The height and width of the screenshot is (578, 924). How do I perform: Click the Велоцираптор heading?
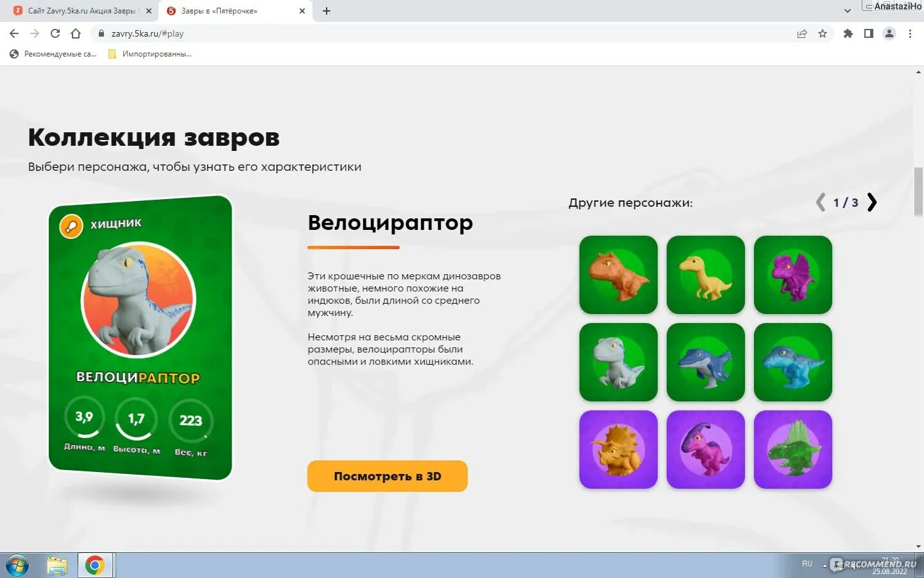tap(390, 223)
